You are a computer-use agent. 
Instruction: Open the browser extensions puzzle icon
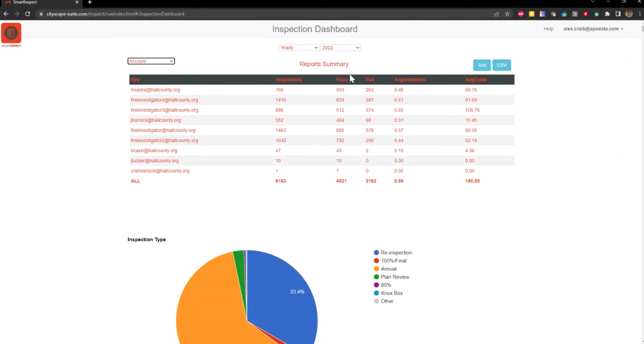pos(607,14)
